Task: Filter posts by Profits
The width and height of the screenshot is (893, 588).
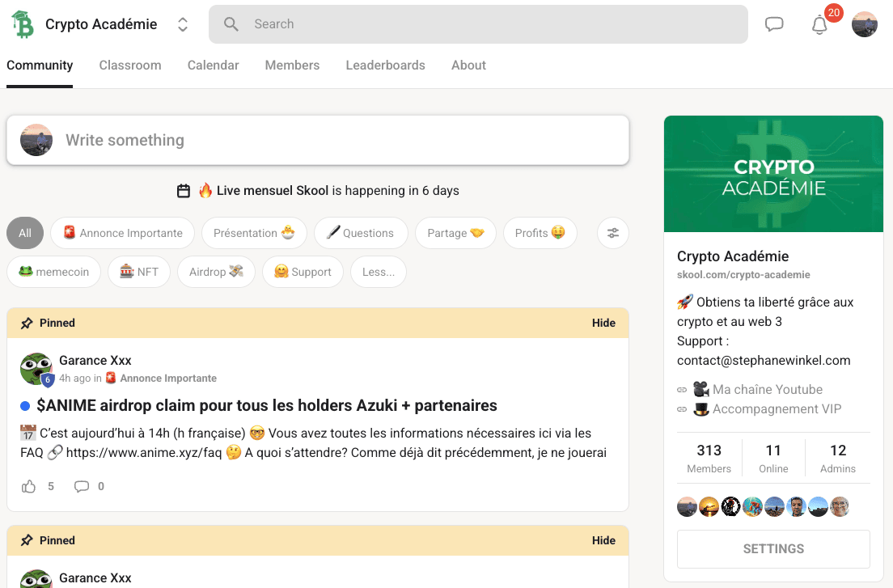Action: pos(540,233)
